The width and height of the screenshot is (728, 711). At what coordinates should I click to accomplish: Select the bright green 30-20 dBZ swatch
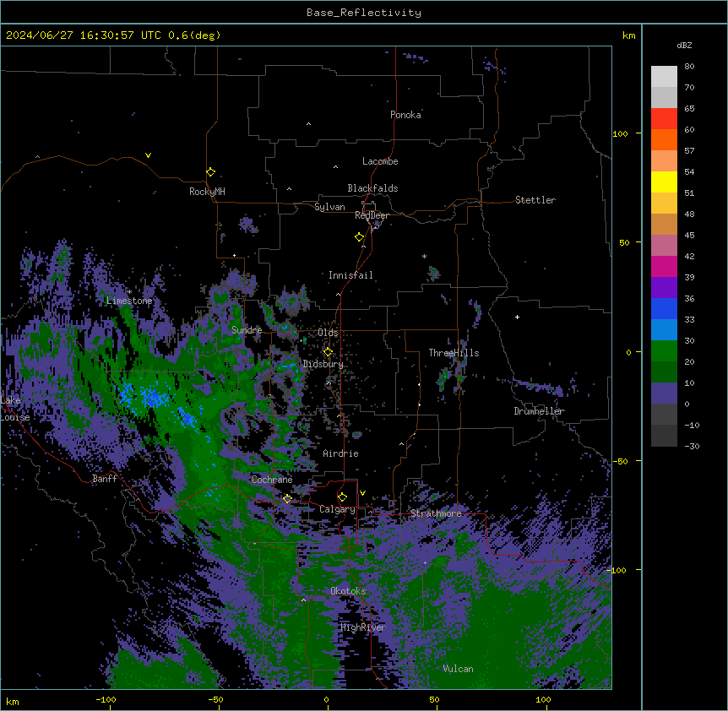click(x=664, y=351)
